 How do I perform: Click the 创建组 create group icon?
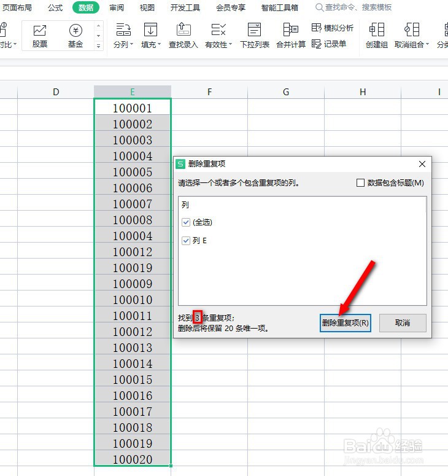pos(377,29)
